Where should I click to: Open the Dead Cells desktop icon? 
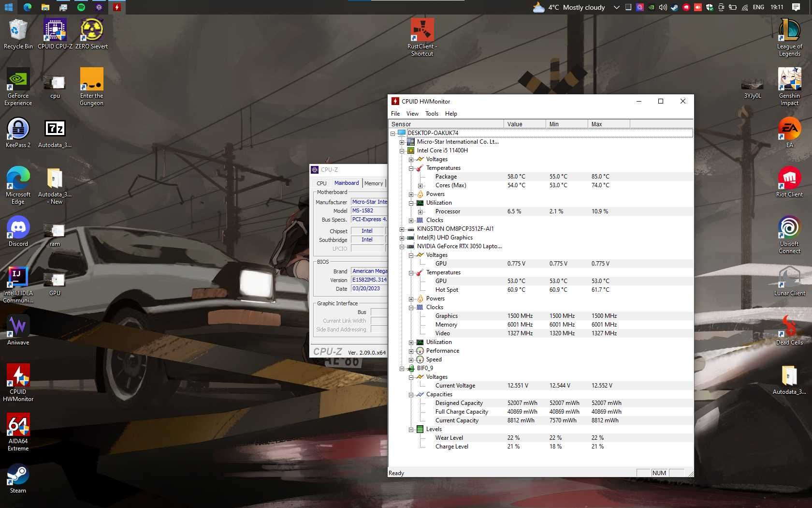click(x=789, y=330)
